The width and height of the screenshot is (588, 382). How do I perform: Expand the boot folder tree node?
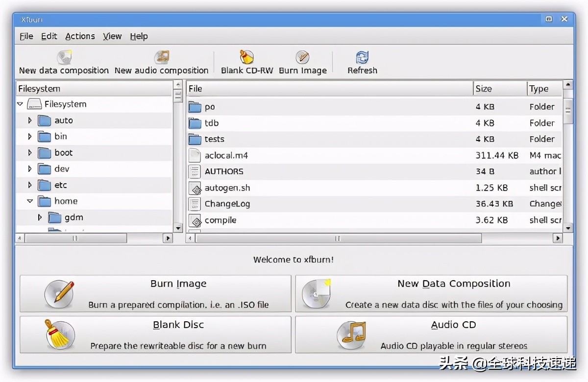tap(30, 153)
